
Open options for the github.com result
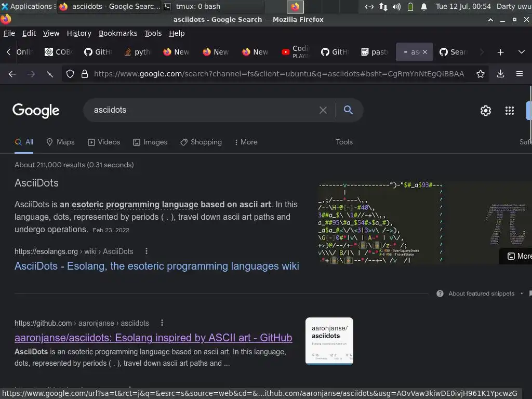coord(162,323)
